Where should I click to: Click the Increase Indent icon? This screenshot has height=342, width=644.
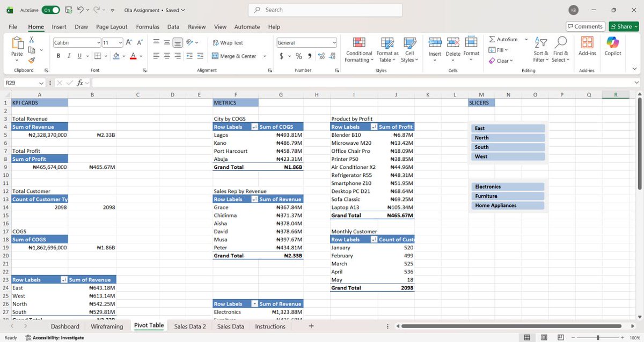coord(200,56)
